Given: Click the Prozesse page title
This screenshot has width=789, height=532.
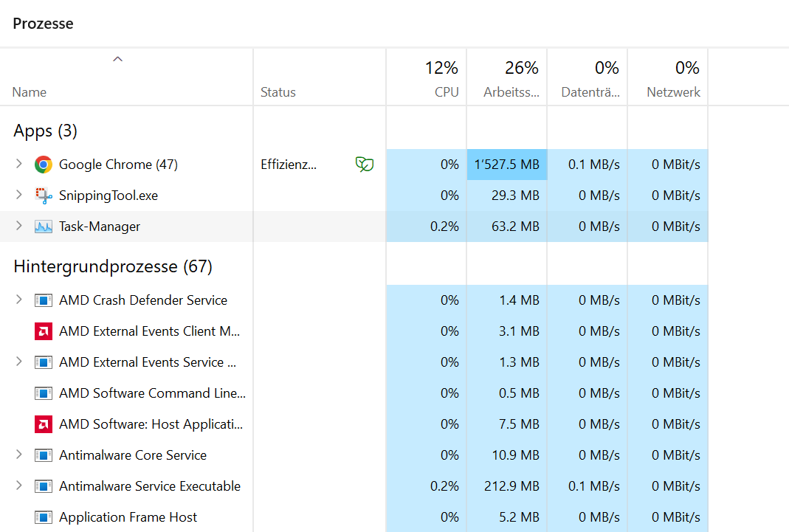Looking at the screenshot, I should pos(44,24).
